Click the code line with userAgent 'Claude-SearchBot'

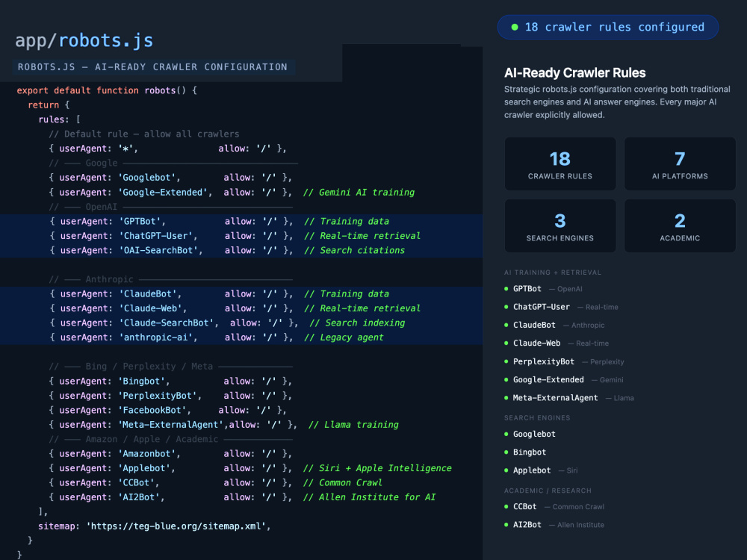pos(227,323)
